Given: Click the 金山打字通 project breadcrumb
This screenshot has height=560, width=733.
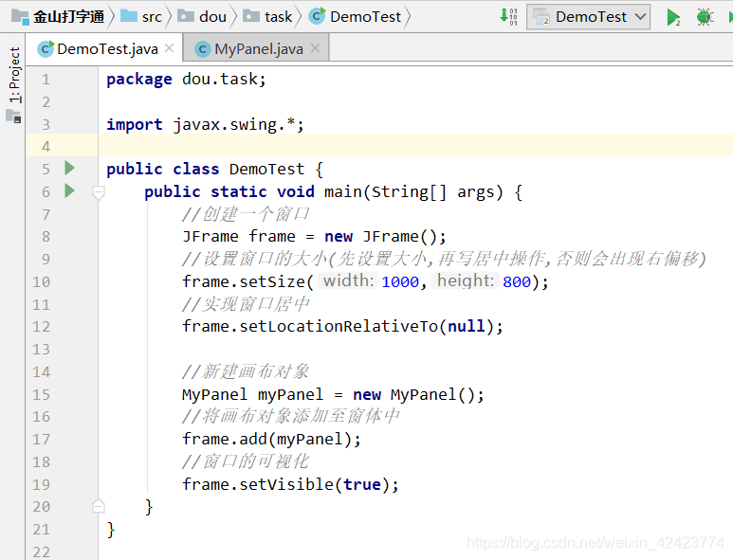Looking at the screenshot, I should pyautogui.click(x=58, y=17).
